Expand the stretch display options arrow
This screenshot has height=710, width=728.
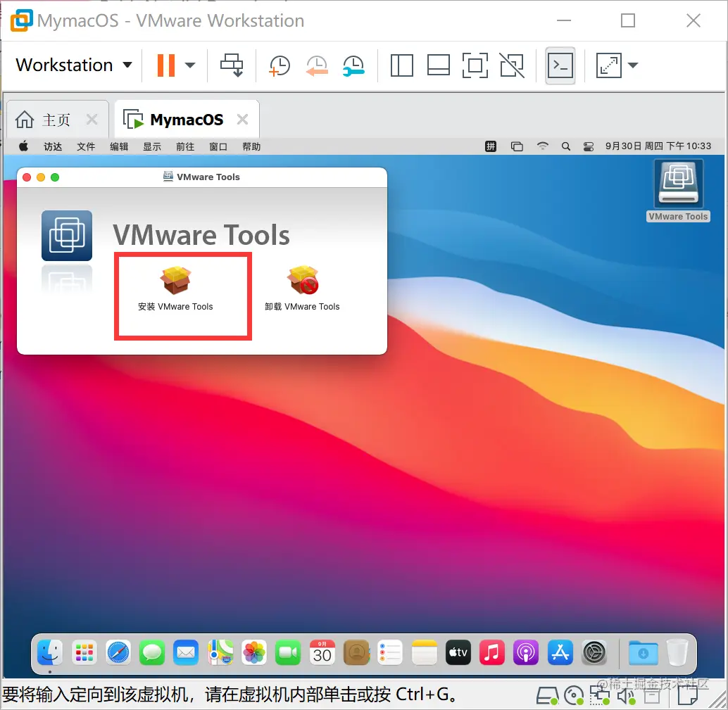click(633, 65)
